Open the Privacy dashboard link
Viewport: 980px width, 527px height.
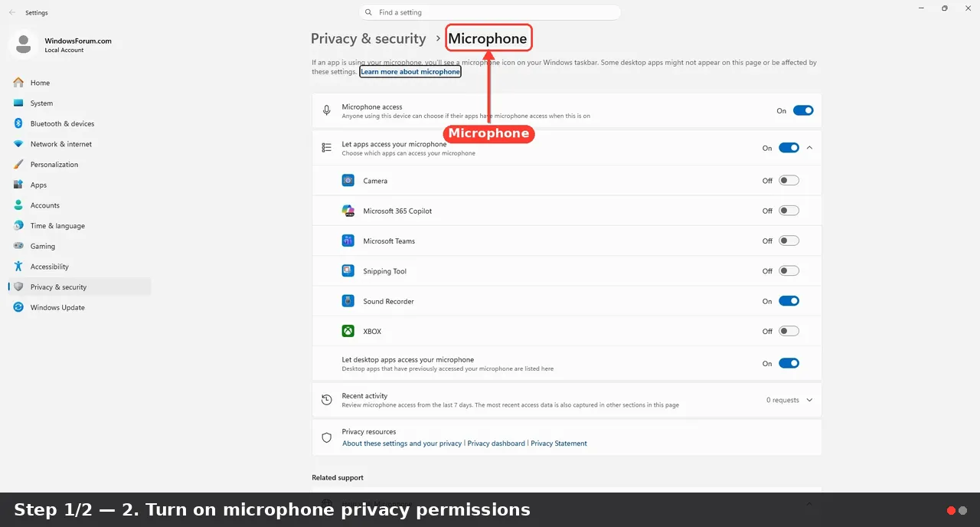coord(496,444)
